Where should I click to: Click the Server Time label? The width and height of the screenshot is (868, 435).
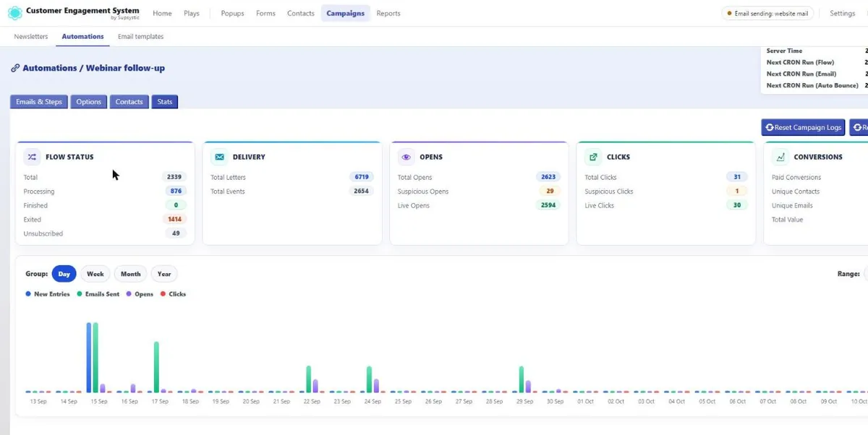tap(785, 51)
